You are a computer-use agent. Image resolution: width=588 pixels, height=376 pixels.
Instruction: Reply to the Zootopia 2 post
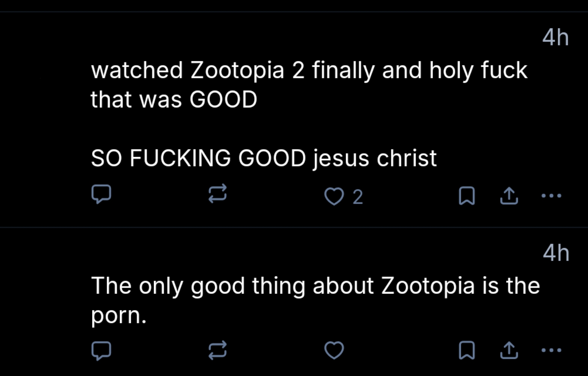coord(101,194)
